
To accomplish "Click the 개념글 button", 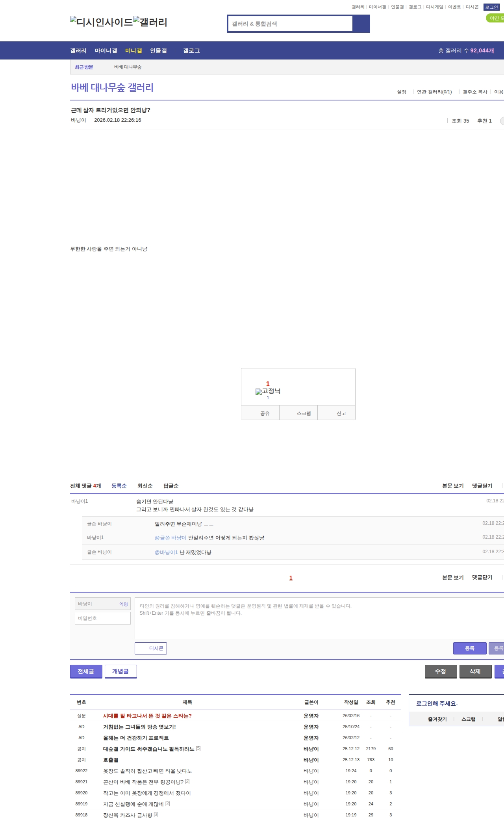I will click(x=120, y=671).
